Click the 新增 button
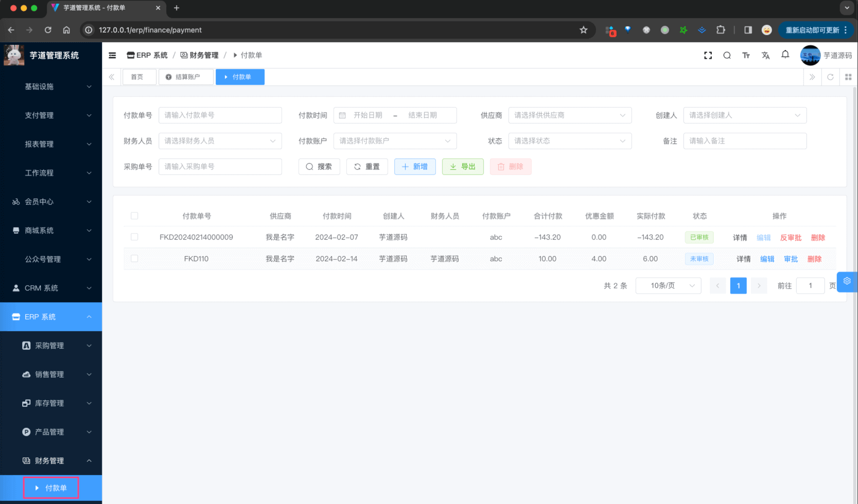 pyautogui.click(x=415, y=166)
